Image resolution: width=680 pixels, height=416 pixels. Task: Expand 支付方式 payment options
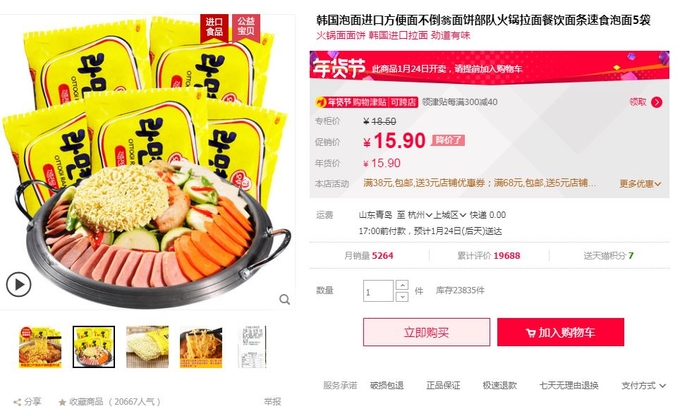pyautogui.click(x=643, y=385)
